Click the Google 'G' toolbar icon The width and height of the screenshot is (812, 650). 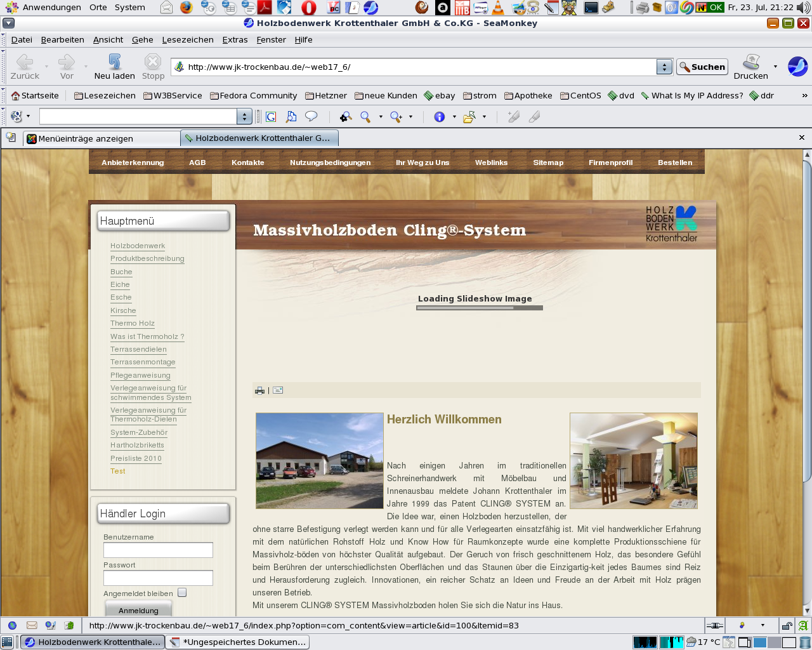(271, 117)
